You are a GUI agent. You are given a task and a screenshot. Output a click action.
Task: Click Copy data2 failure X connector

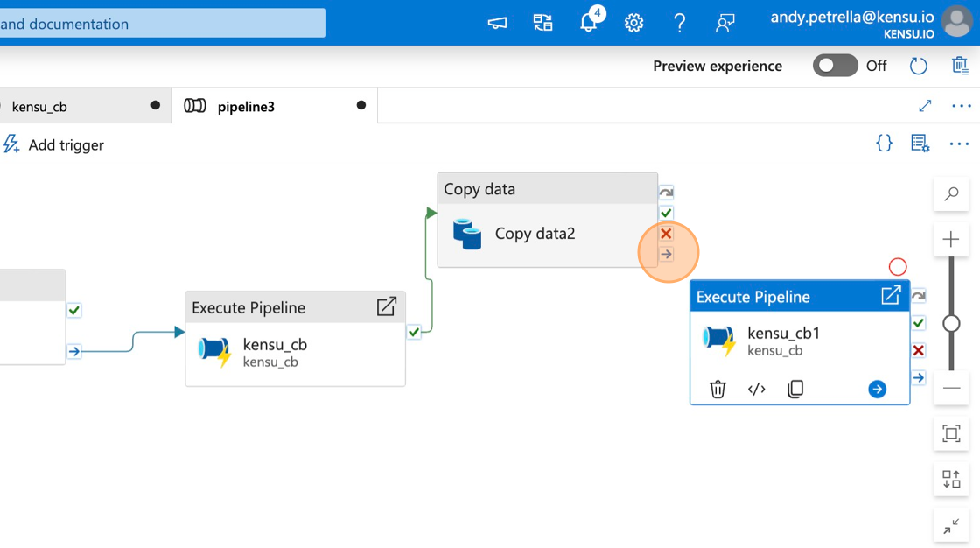666,234
